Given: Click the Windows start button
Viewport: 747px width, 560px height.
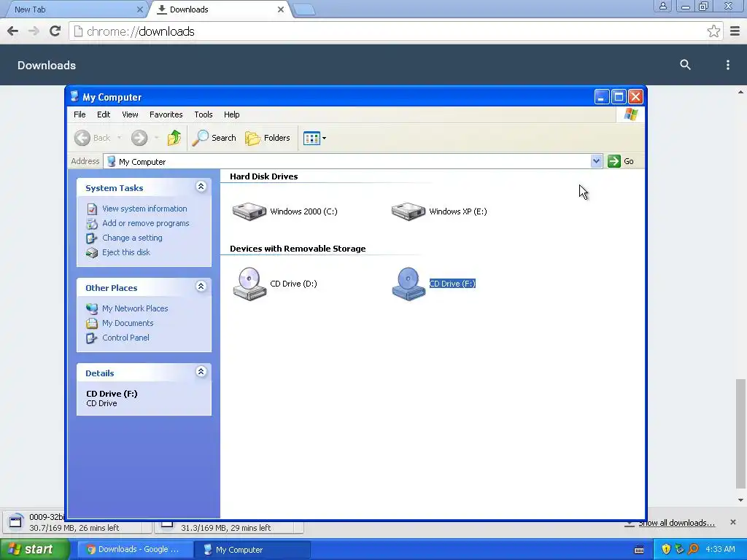Looking at the screenshot, I should click(35, 550).
